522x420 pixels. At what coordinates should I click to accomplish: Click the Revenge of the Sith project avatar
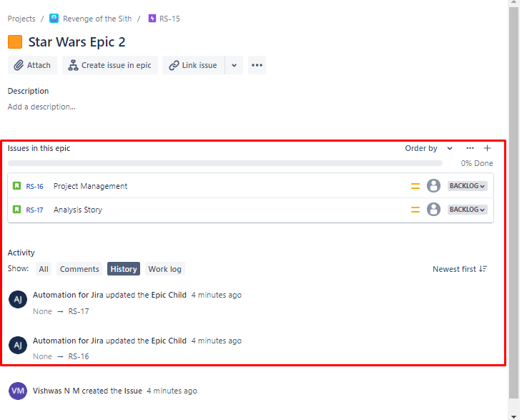pos(54,19)
